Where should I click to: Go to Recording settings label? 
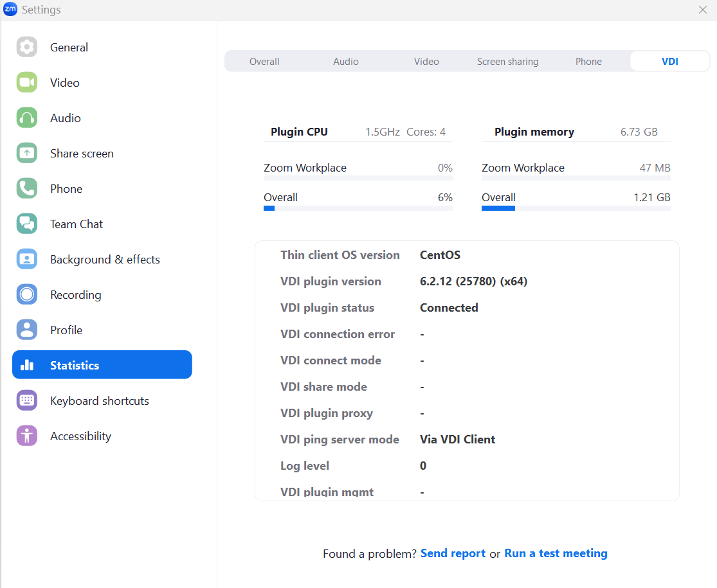point(76,295)
